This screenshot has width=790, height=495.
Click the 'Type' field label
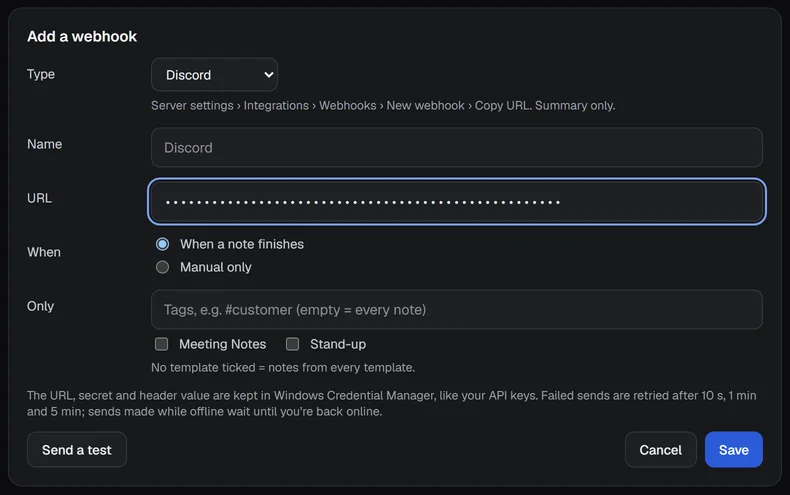coord(41,74)
